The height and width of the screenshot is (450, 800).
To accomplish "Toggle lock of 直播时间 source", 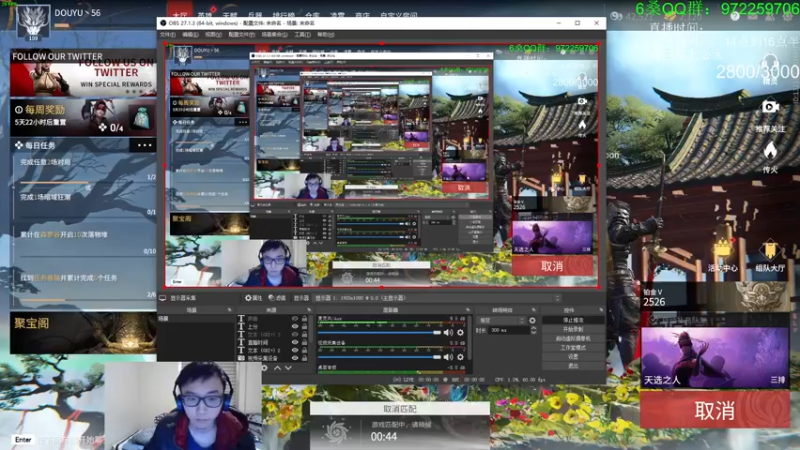I will click(305, 342).
